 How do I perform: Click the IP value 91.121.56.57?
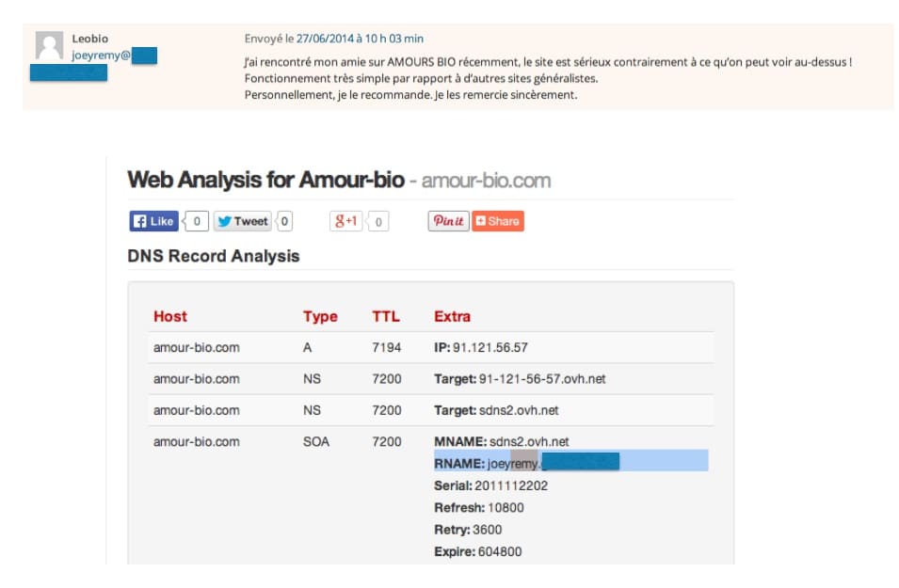(490, 347)
